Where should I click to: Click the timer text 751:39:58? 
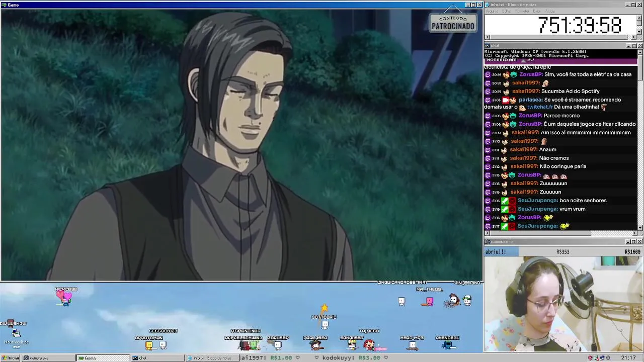(580, 25)
